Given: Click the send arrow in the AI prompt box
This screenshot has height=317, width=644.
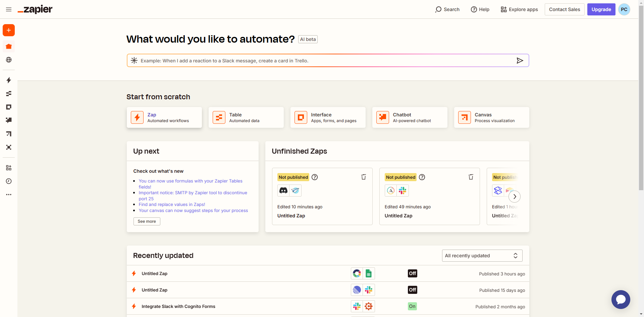Looking at the screenshot, I should (520, 61).
